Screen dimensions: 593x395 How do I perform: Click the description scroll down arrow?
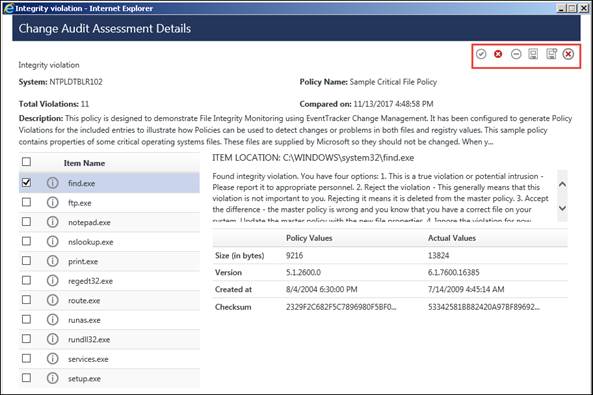click(562, 208)
